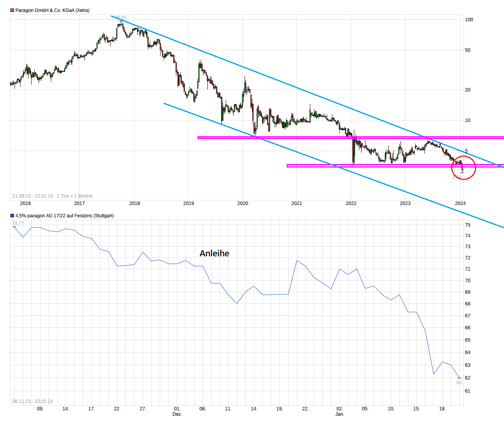504x437 pixels.
Task: Click the 95,91 high price label
Action: (121, 17)
